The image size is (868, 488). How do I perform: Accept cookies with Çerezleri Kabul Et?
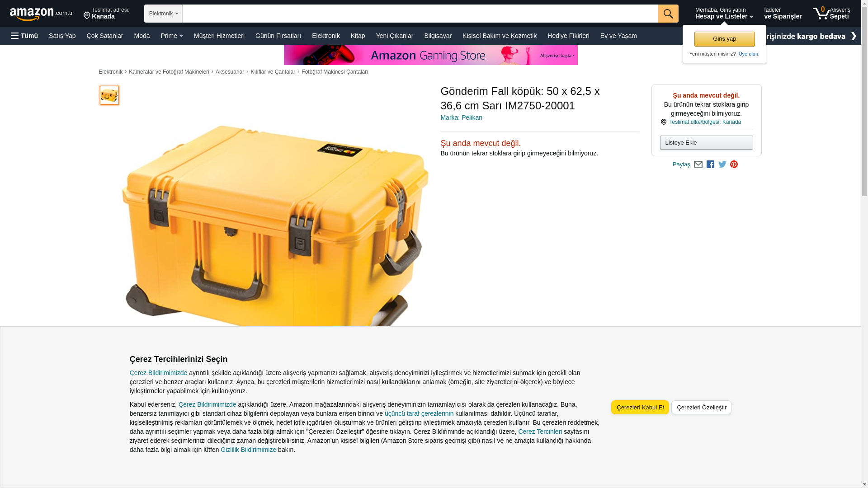(x=640, y=408)
